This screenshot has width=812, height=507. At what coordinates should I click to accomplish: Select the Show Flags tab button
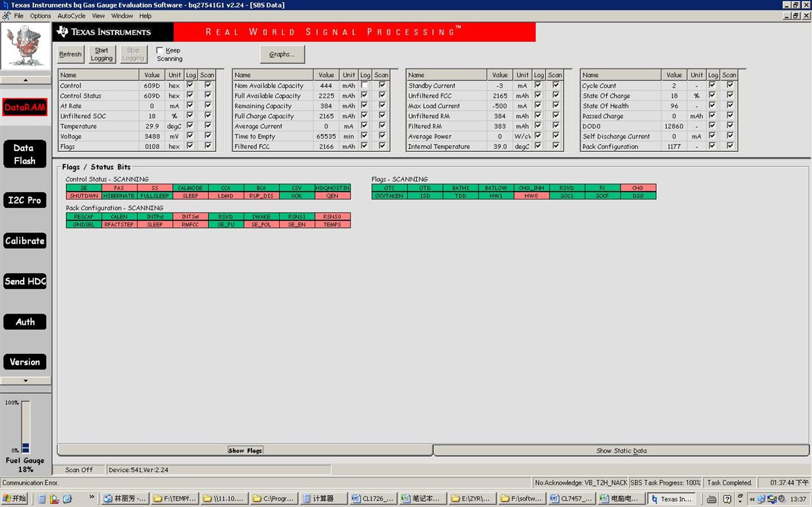[x=245, y=450]
